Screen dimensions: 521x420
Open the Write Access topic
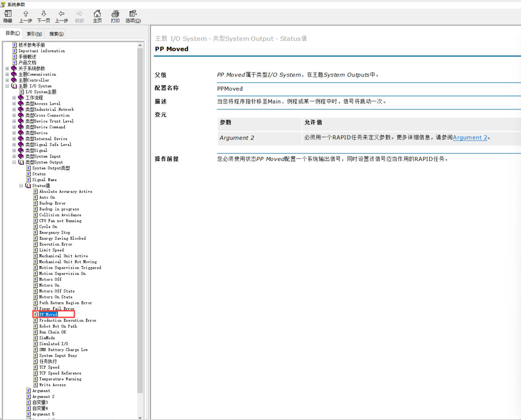click(52, 385)
